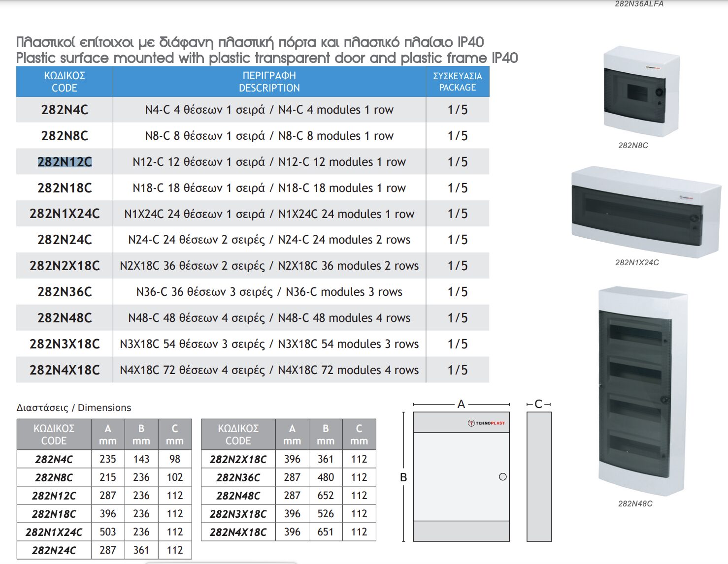Click the 282N3X18C code in dimensions table
The width and height of the screenshot is (728, 564).
pyautogui.click(x=238, y=514)
